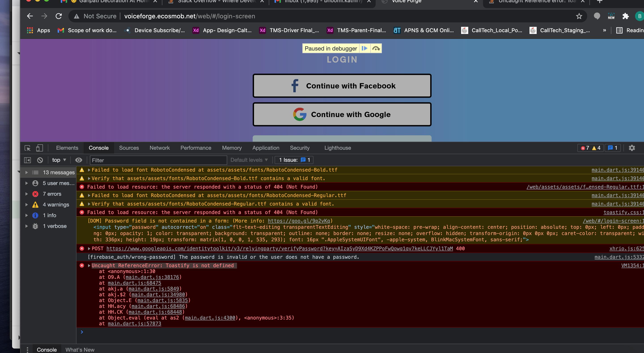Switch to What's New drawer tab
Image resolution: width=644 pixels, height=353 pixels.
(x=80, y=350)
